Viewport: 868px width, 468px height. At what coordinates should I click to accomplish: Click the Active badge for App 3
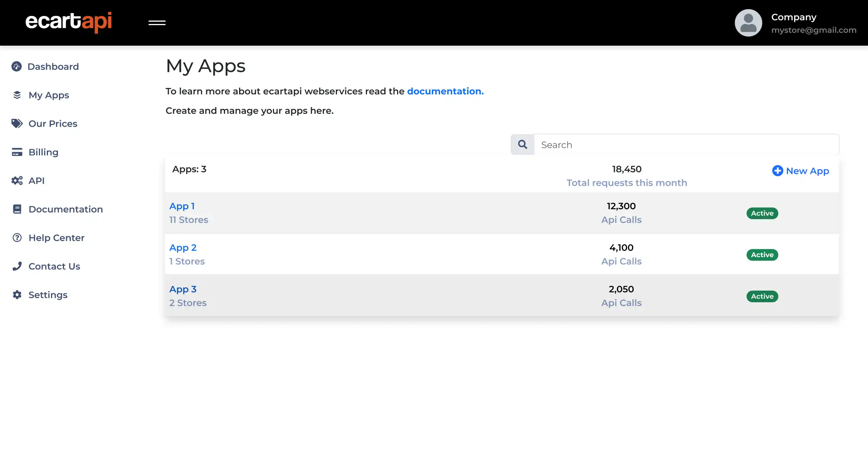(x=761, y=296)
